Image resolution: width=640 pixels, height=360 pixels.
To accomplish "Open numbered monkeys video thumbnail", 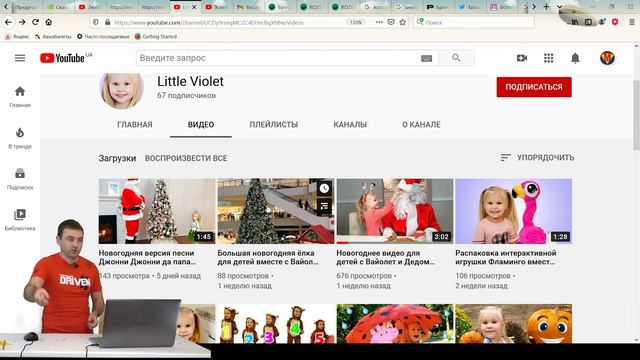I will (x=276, y=323).
